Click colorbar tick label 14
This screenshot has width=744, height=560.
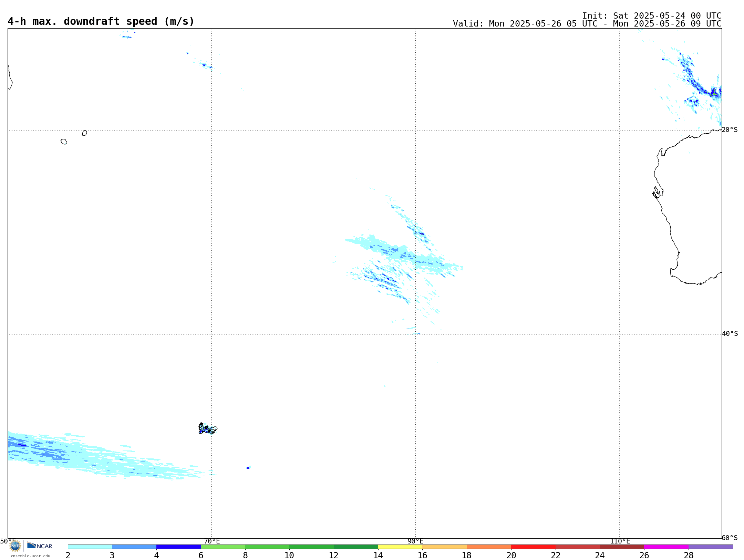[x=378, y=555]
